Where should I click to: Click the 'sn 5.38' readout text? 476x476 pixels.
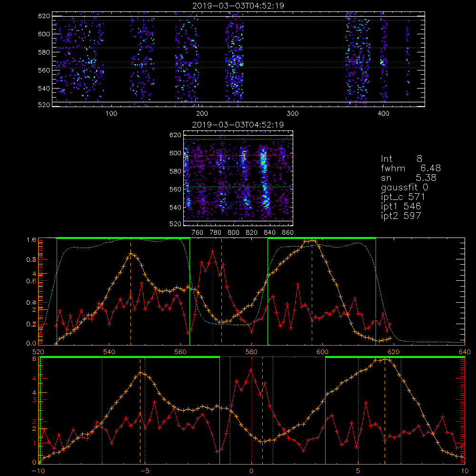click(408, 178)
